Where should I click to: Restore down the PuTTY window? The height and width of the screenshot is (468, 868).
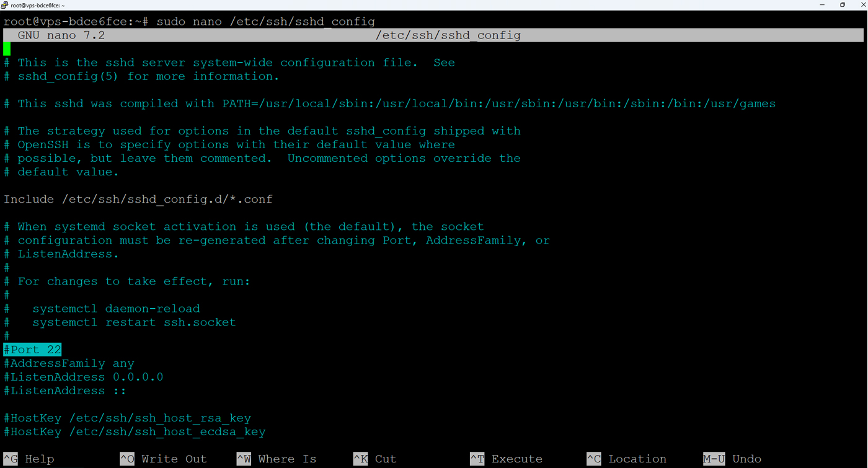(842, 5)
